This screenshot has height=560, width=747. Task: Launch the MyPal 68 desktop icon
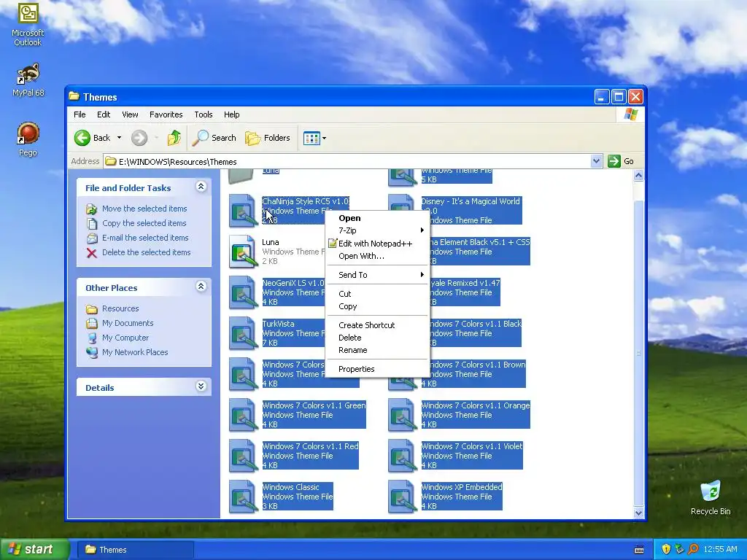28,79
